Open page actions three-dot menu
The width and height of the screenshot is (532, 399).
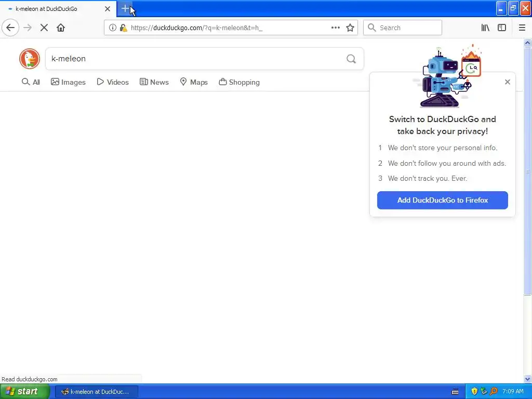tap(335, 28)
